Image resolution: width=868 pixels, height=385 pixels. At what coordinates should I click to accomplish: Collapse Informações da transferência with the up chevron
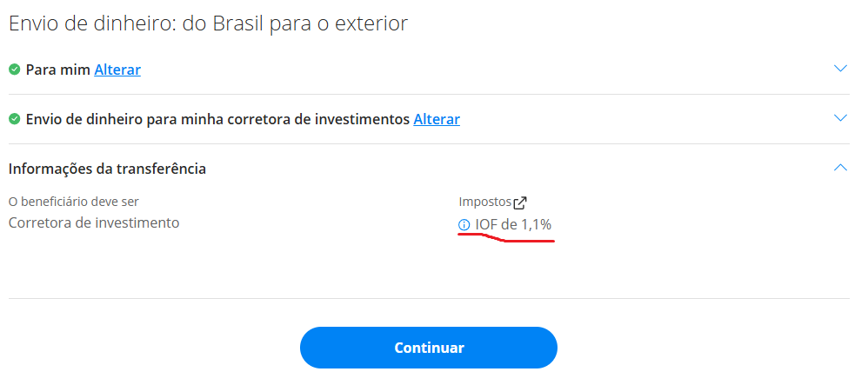(840, 167)
